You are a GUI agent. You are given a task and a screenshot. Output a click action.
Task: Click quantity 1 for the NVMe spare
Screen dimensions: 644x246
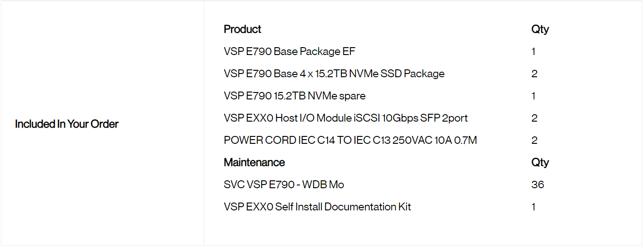pyautogui.click(x=534, y=96)
